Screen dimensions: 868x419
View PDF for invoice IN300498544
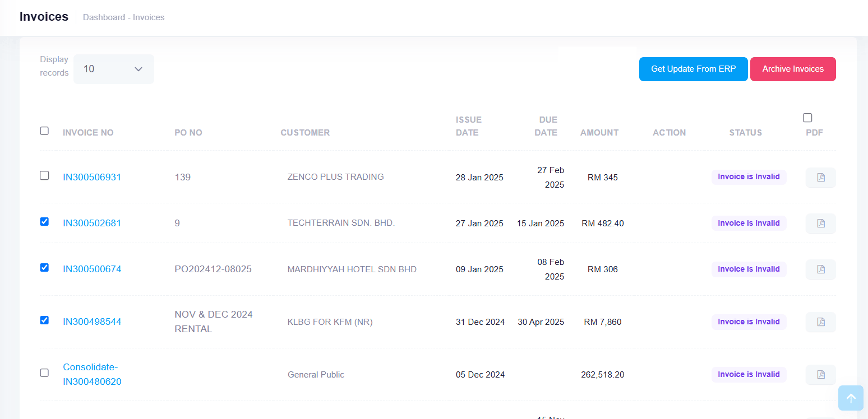[820, 322]
